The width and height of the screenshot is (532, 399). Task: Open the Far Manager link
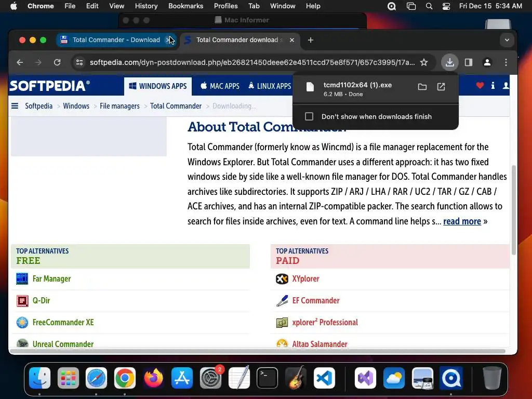[x=51, y=279]
